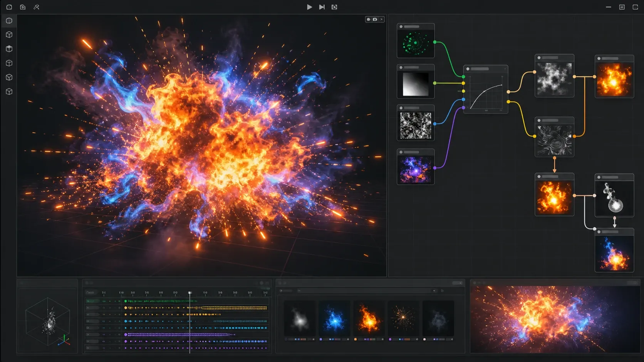The image size is (644, 362).
Task: Click the large purple keyframe at the dense purple track start
Action: [126, 335]
